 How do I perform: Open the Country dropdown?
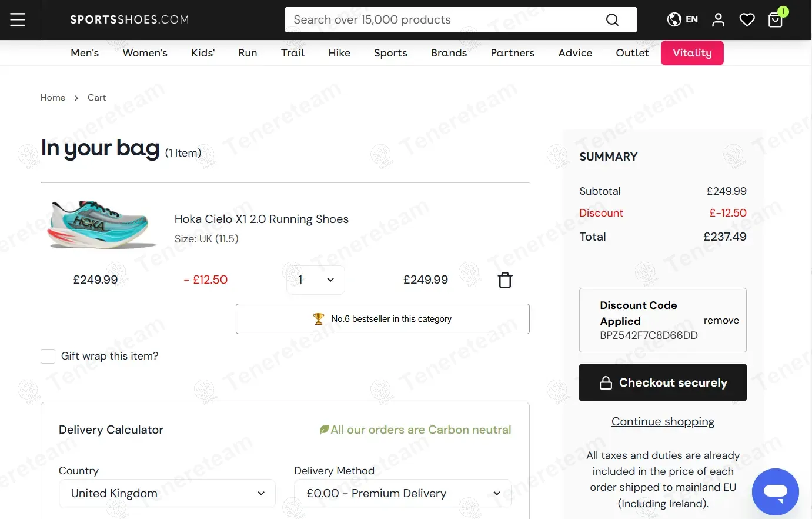click(x=167, y=493)
